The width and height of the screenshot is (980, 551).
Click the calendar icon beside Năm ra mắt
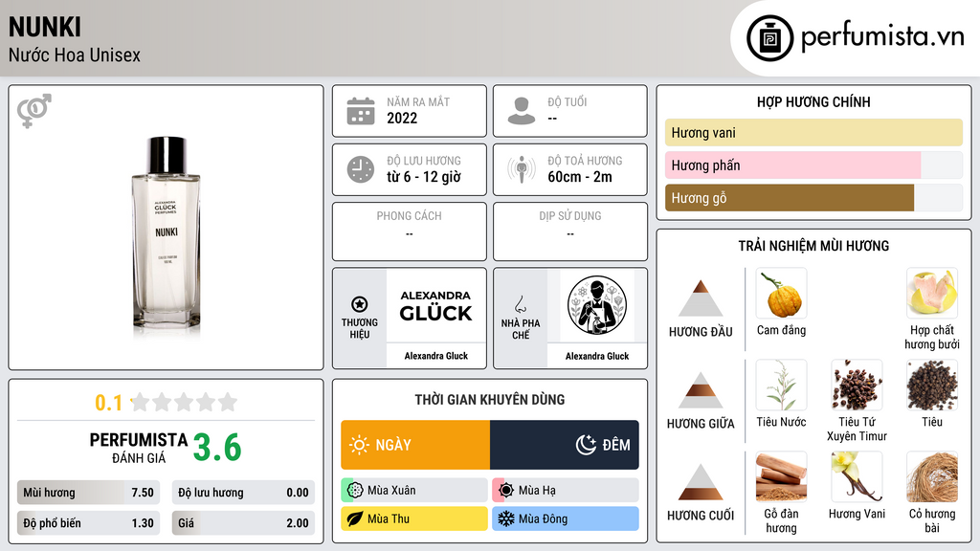[361, 111]
